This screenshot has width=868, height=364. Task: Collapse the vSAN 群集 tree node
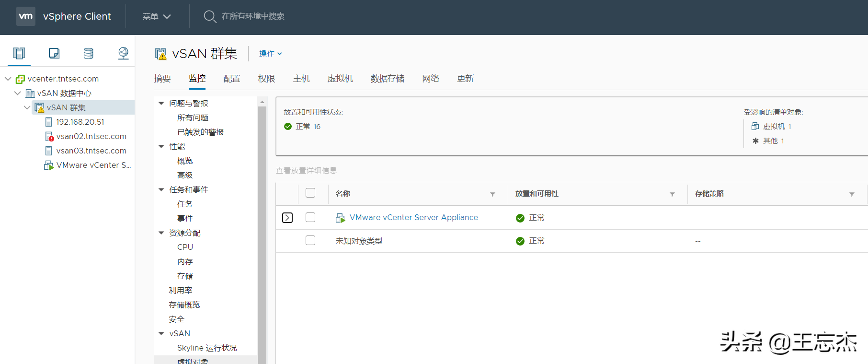coord(27,107)
